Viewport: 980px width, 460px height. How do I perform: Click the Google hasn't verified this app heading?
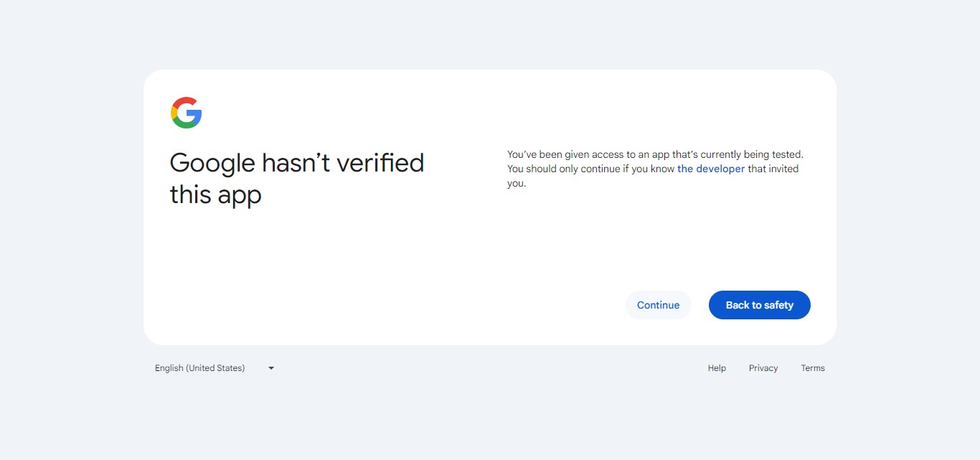click(x=296, y=178)
